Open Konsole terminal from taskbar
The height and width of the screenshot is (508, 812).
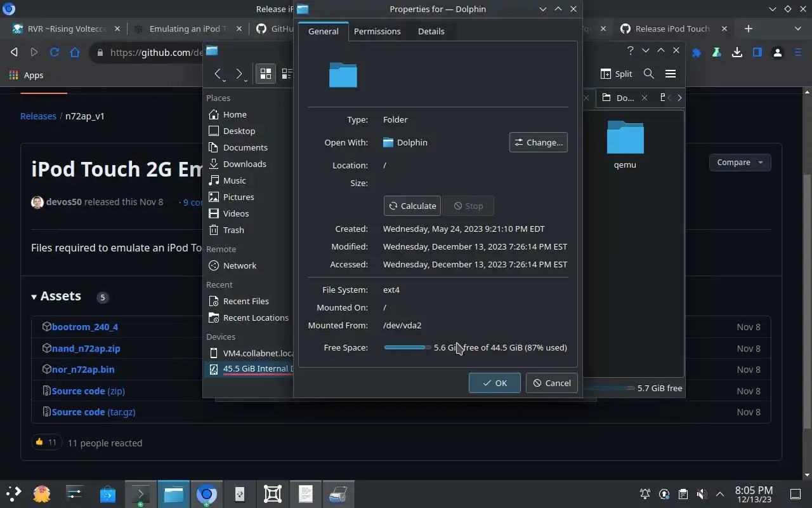pos(140,494)
